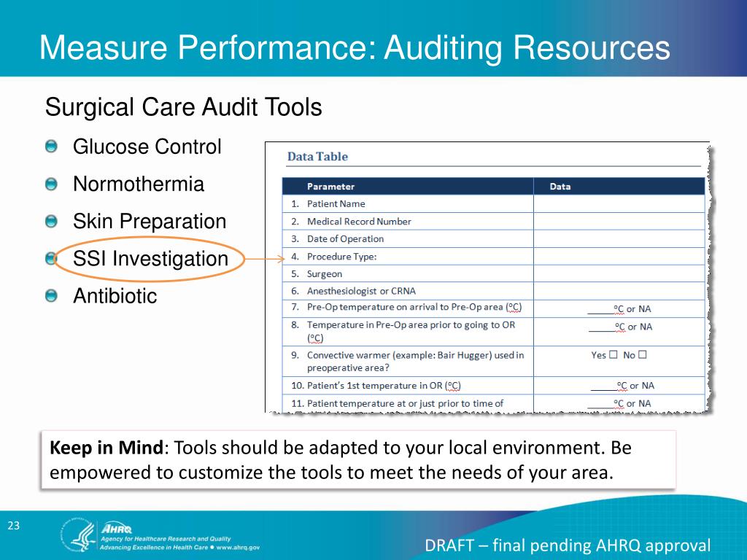Click the empty Data cell for Surgeon

click(619, 274)
